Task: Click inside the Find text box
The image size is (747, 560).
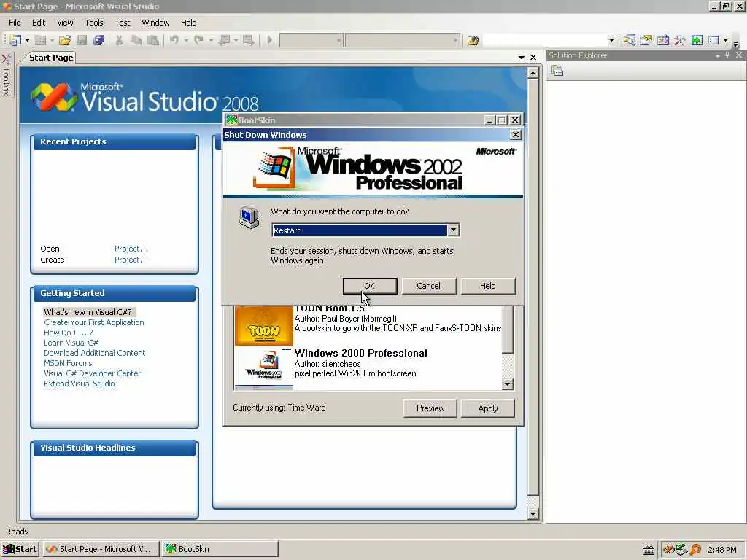Action: tap(544, 41)
